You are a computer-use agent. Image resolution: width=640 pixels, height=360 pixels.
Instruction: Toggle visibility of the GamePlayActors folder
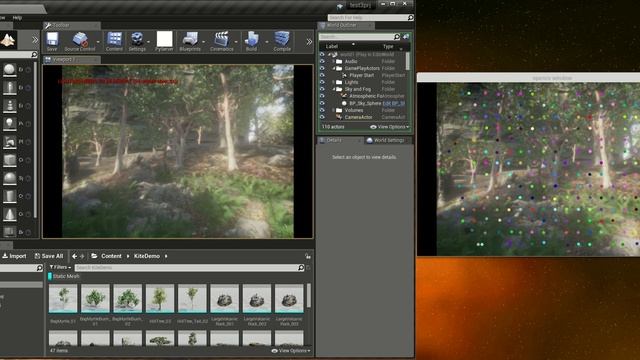click(322, 68)
